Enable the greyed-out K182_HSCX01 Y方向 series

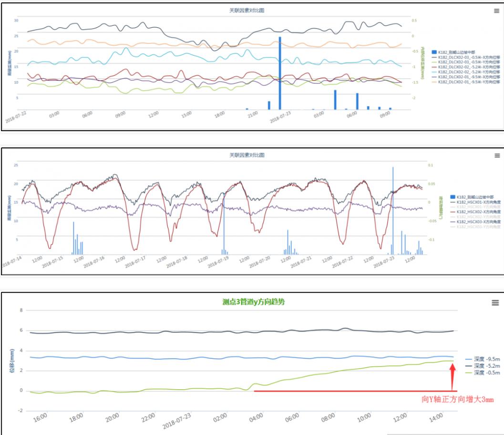tap(475, 207)
